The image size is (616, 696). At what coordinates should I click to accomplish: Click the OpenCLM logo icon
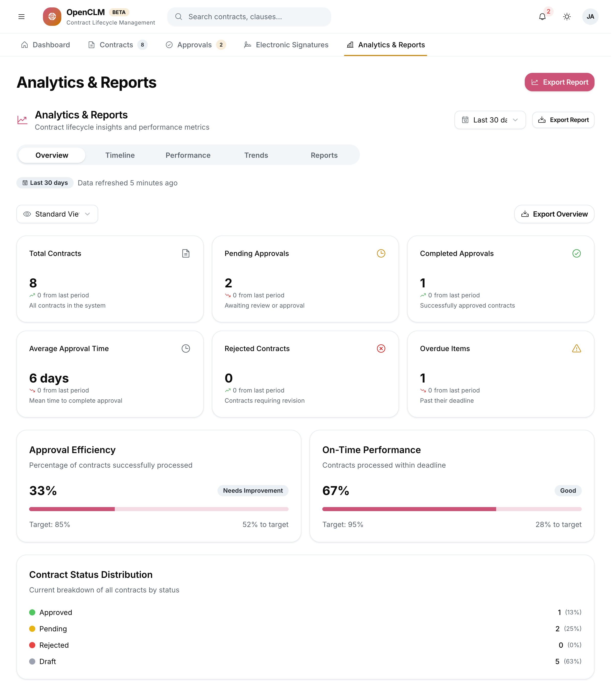(52, 17)
